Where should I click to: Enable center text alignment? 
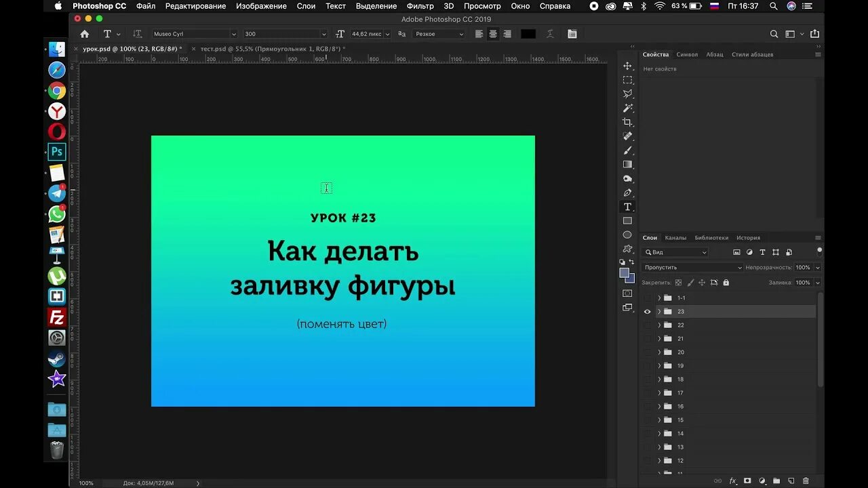493,34
